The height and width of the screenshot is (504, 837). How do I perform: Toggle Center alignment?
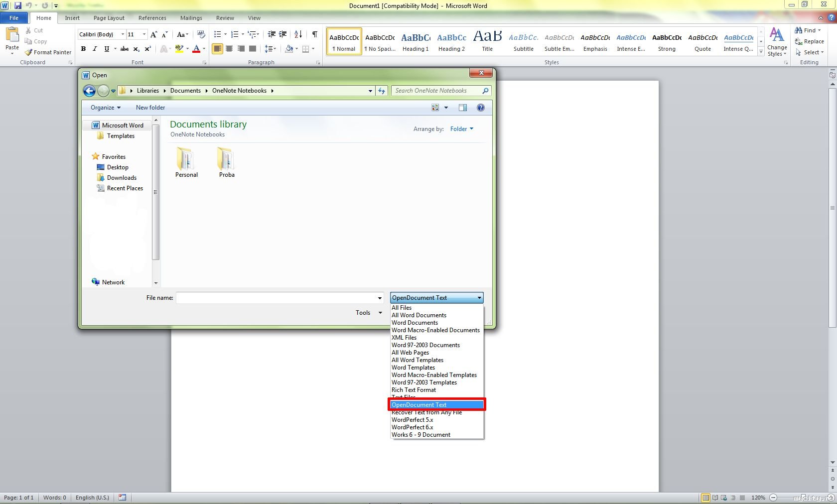pos(229,49)
